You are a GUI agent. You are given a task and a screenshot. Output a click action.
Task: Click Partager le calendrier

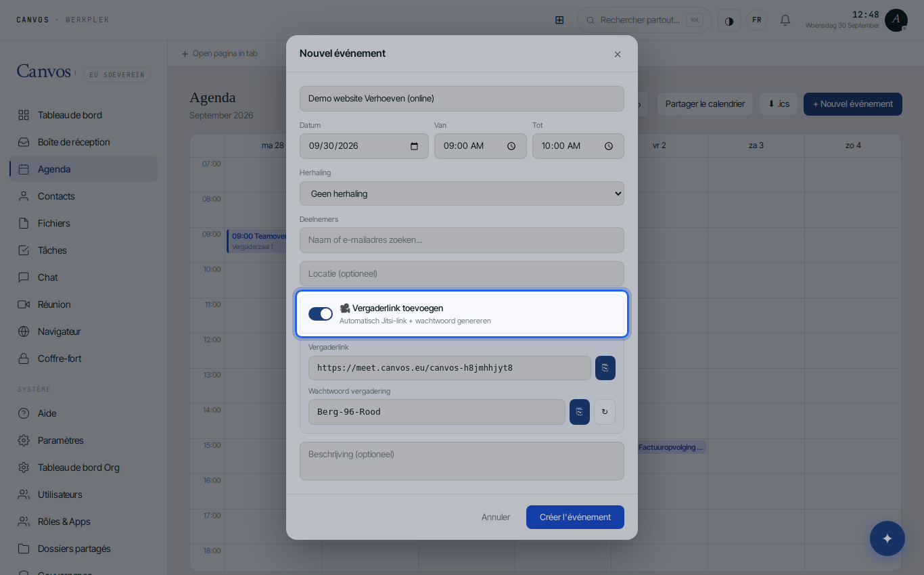705,104
